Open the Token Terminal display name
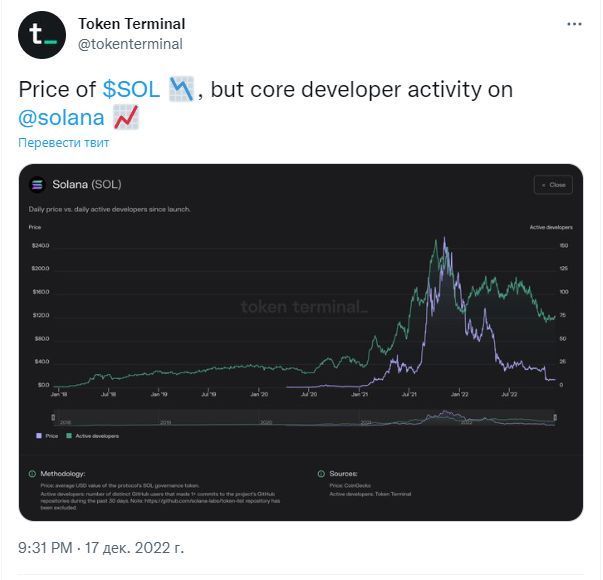Image resolution: width=603 pixels, height=580 pixels. click(131, 24)
